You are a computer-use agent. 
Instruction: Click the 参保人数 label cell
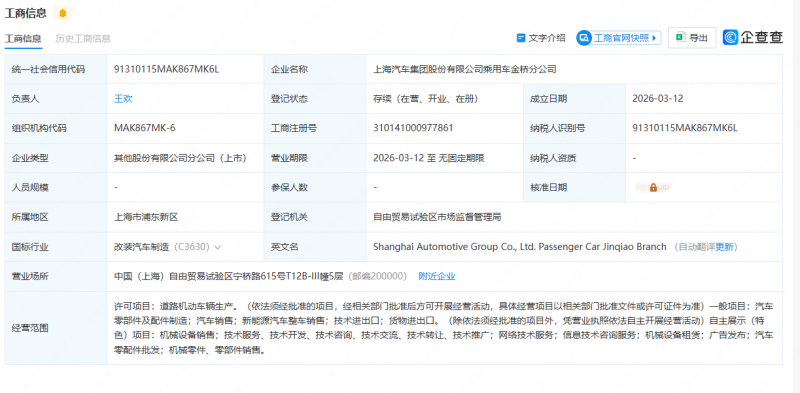tap(315, 188)
